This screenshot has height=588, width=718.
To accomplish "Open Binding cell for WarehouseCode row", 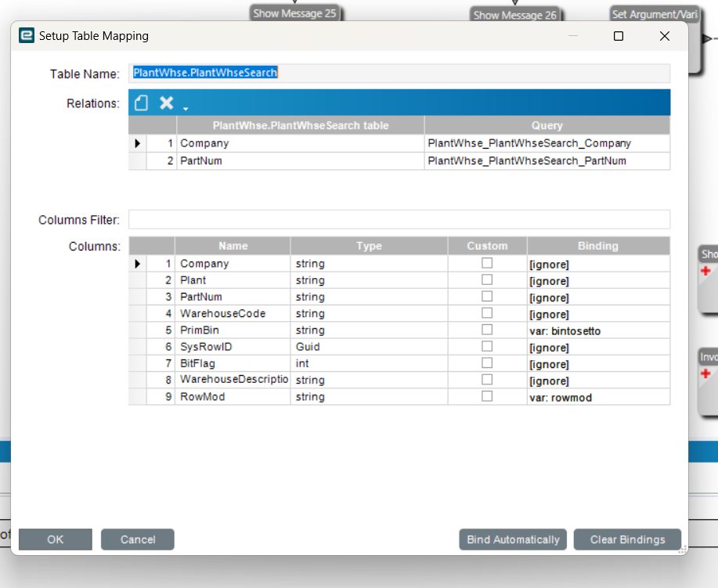I will tap(598, 314).
